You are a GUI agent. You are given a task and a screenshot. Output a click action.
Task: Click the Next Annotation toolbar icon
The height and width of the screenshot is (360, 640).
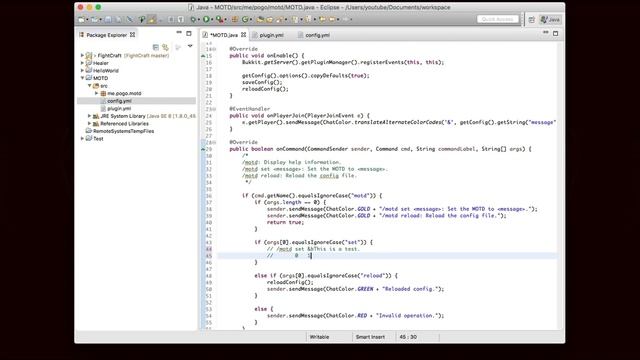pos(296,19)
